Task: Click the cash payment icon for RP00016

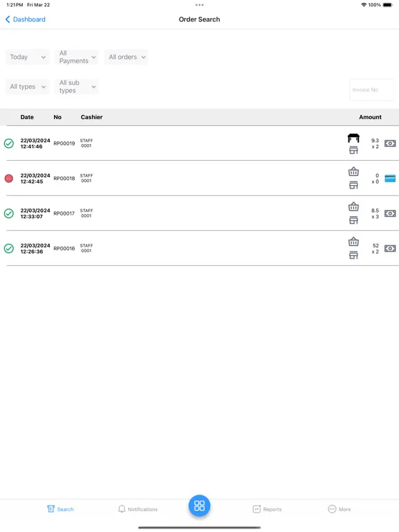Action: (x=390, y=249)
